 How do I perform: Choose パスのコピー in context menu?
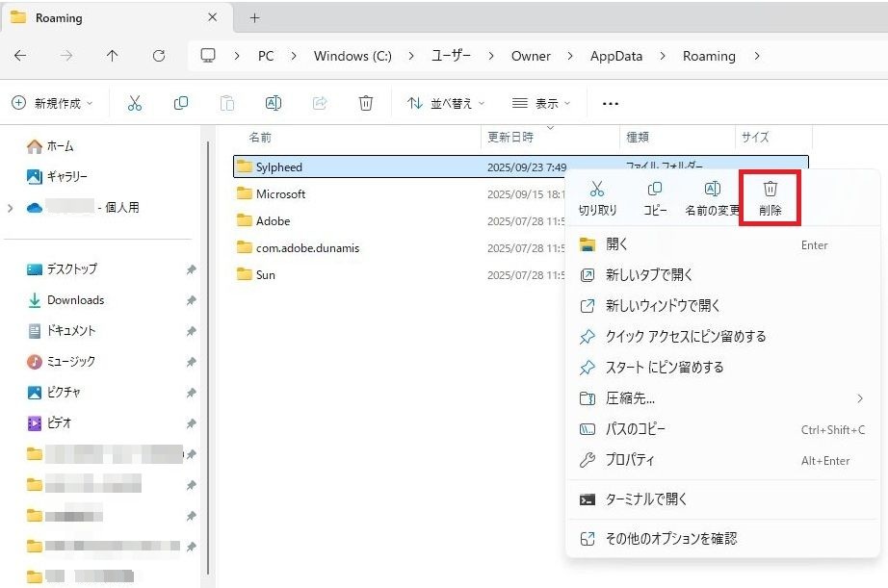click(635, 429)
